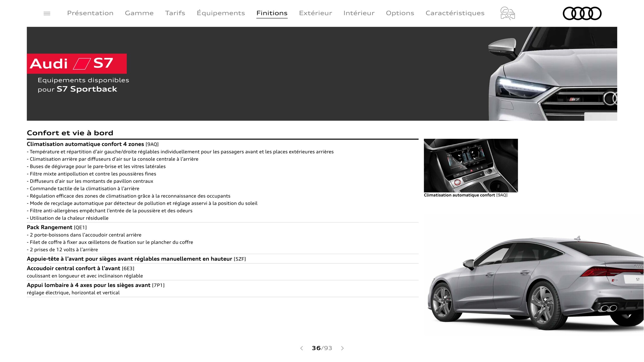The image size is (644, 362).
Task: Open the Extérieur tab
Action: [x=316, y=13]
